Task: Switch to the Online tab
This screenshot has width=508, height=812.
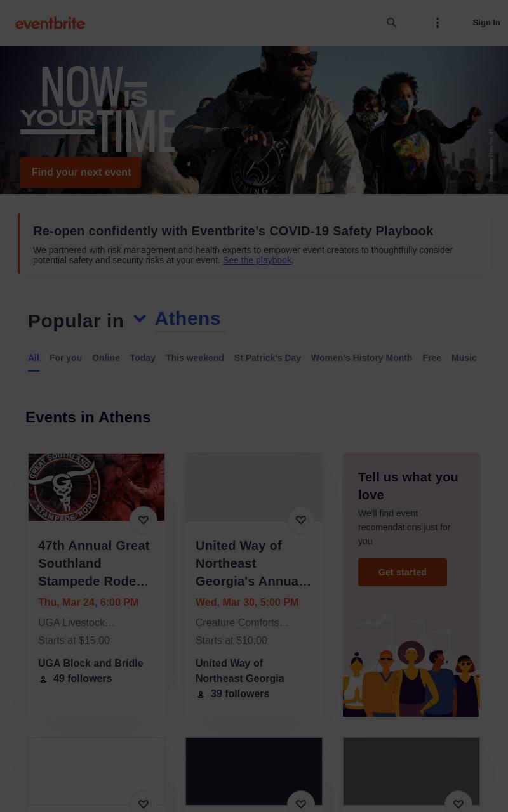Action: tap(106, 358)
